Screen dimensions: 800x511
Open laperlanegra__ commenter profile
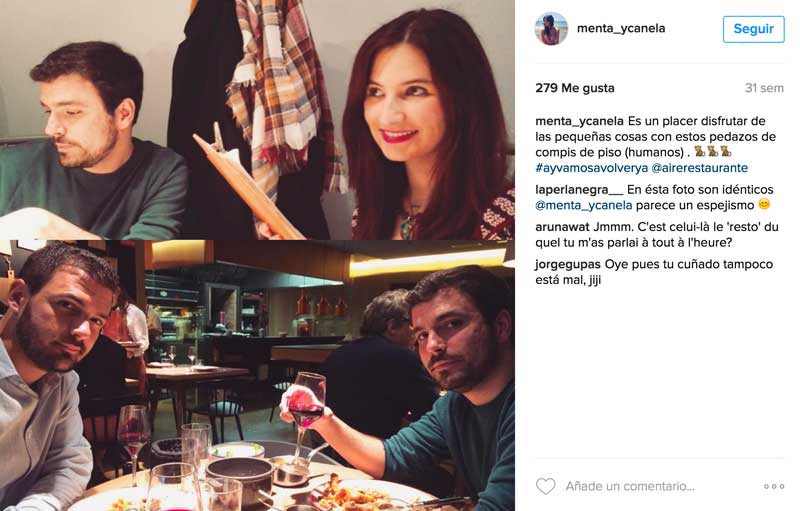579,190
